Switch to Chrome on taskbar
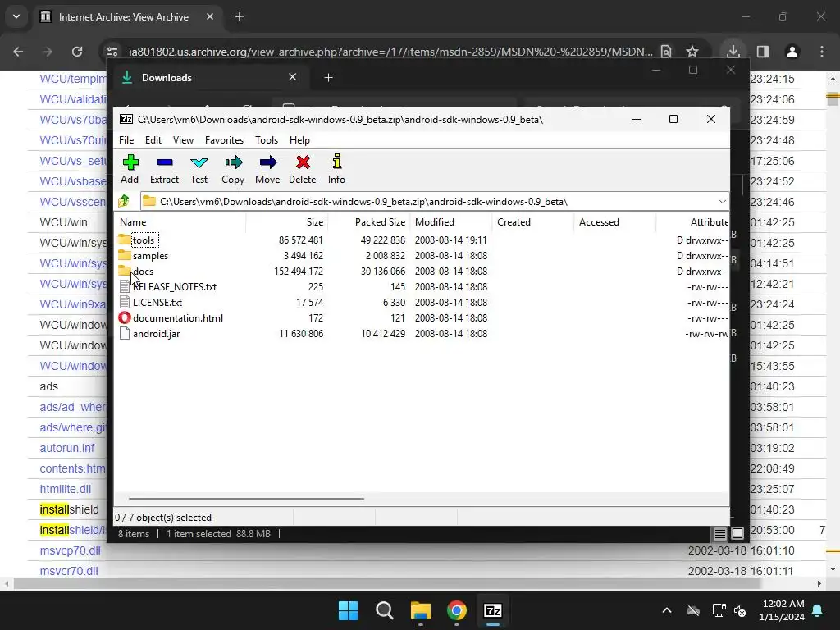Image resolution: width=840 pixels, height=630 pixels. pyautogui.click(x=456, y=610)
